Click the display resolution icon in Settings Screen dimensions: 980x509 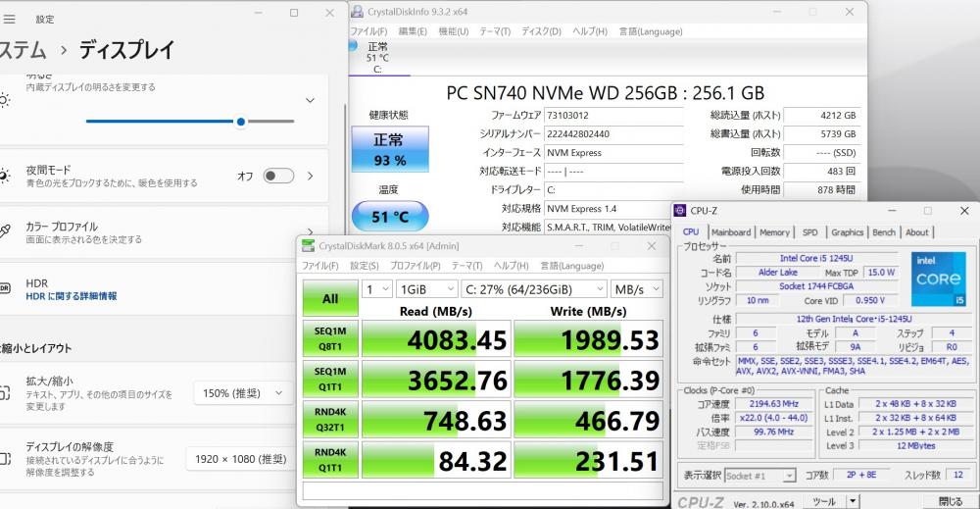4,459
